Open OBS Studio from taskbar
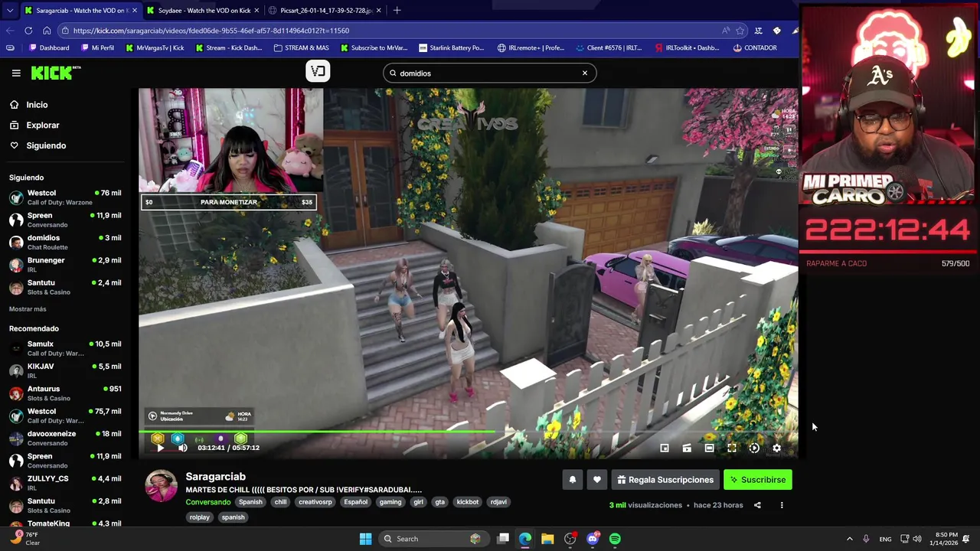 point(570,539)
